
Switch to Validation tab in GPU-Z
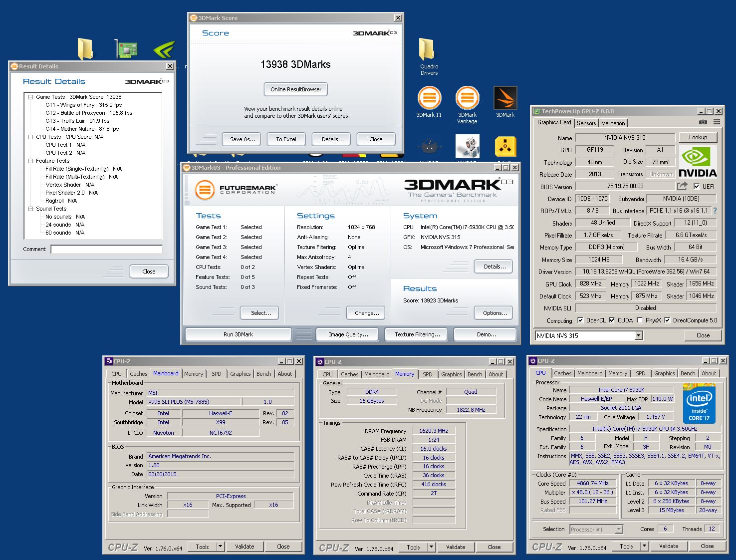tap(613, 123)
